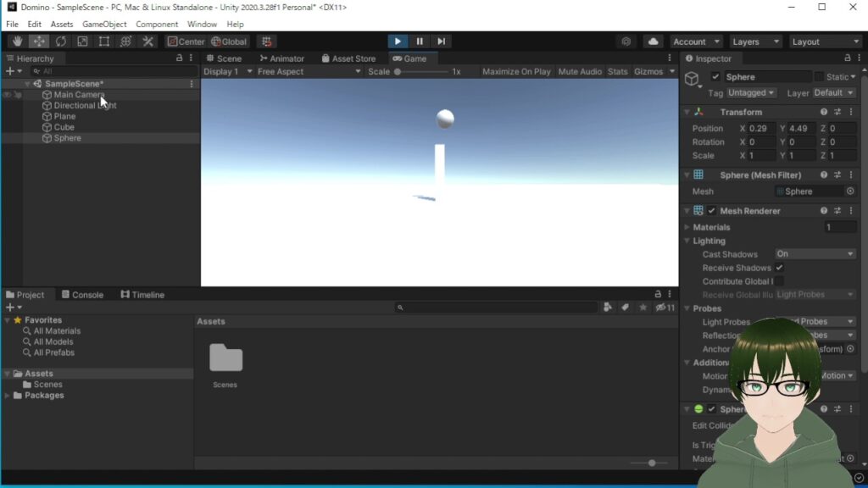Pause the game

420,42
